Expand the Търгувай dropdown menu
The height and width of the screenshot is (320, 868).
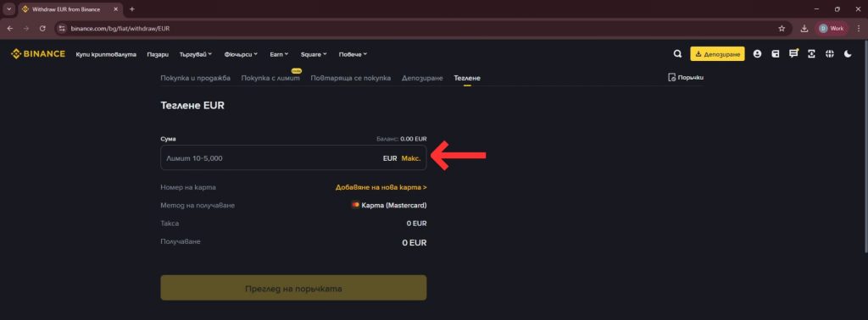[x=196, y=54]
